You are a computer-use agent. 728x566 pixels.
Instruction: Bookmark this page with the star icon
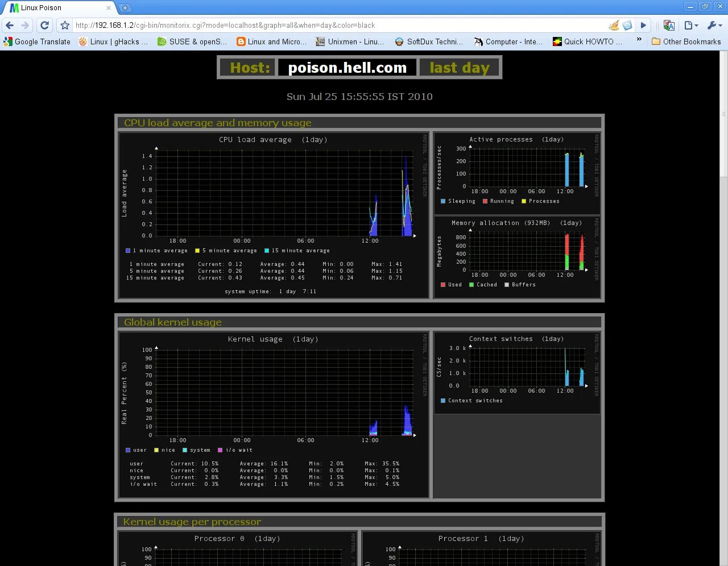tap(65, 25)
